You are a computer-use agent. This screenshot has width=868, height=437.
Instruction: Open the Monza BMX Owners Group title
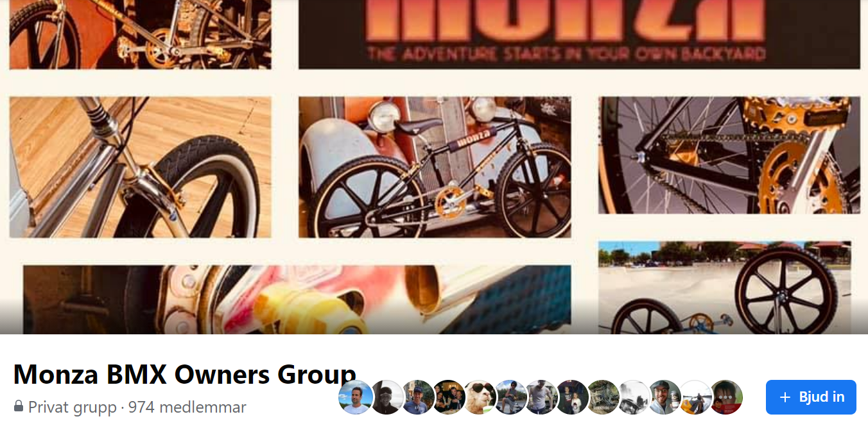pos(185,374)
